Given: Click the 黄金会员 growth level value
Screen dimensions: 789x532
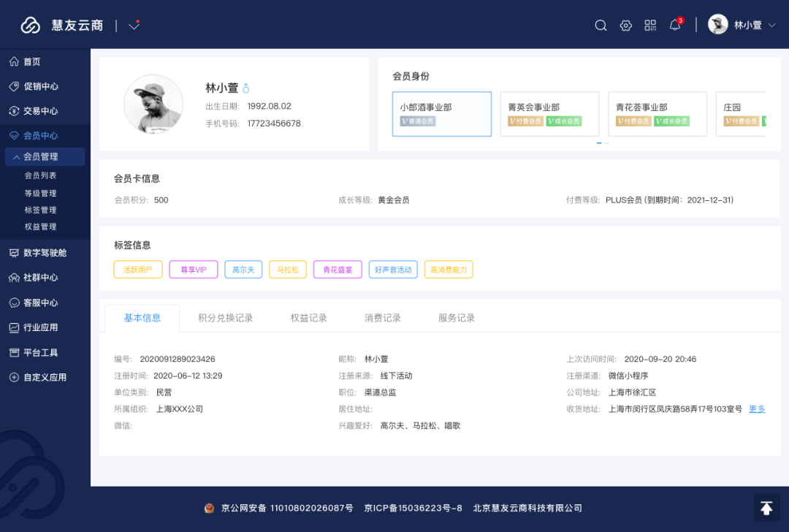Looking at the screenshot, I should point(394,199).
